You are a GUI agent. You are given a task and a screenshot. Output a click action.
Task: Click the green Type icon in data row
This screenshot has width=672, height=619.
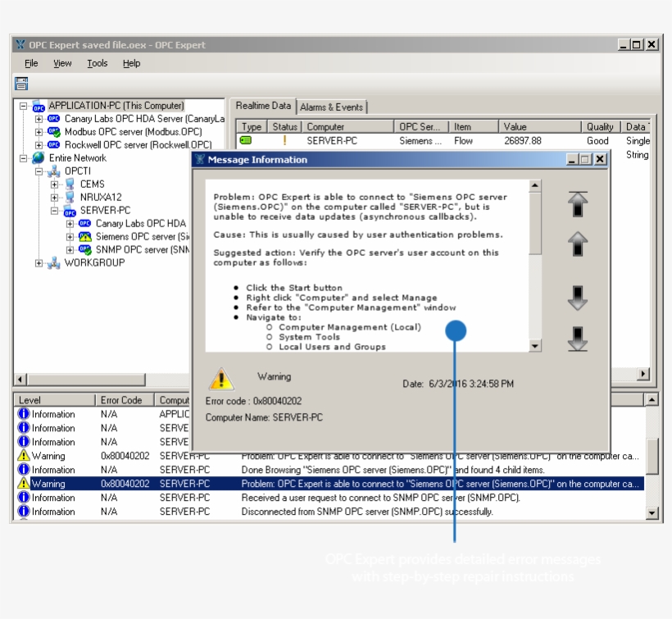pyautogui.click(x=246, y=141)
